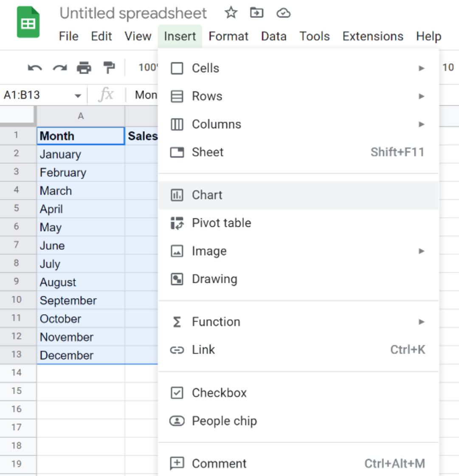Open the File menu

point(69,37)
